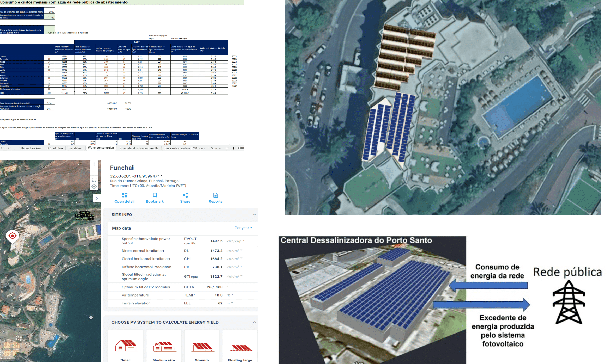Open the Per year period dropdown
Image resolution: width=610 pixels, height=364 pixels.
pos(243,228)
